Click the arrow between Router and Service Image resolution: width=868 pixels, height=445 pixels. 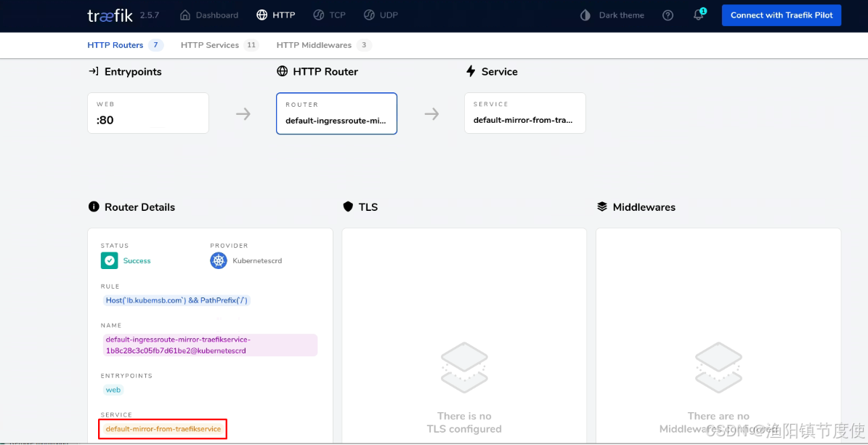pyautogui.click(x=431, y=114)
